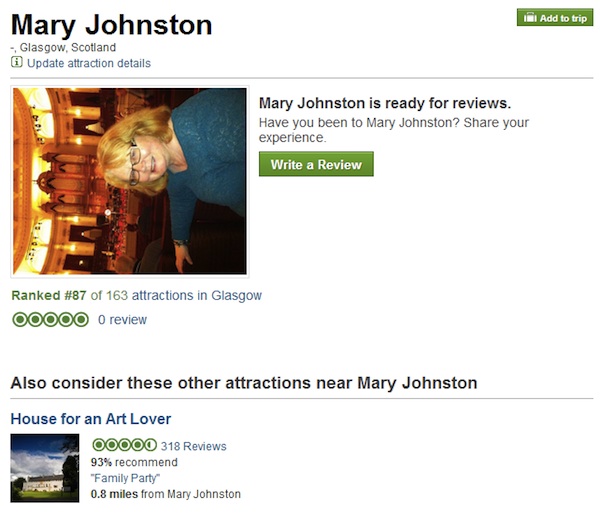Open the 163 attractions in Glasgow link
The image size is (600, 513).
(x=184, y=295)
